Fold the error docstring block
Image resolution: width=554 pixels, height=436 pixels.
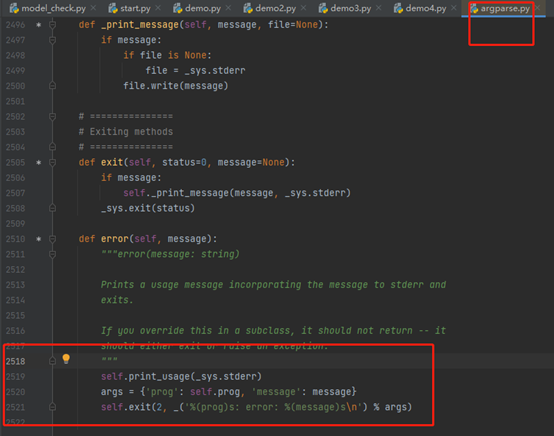coord(52,254)
